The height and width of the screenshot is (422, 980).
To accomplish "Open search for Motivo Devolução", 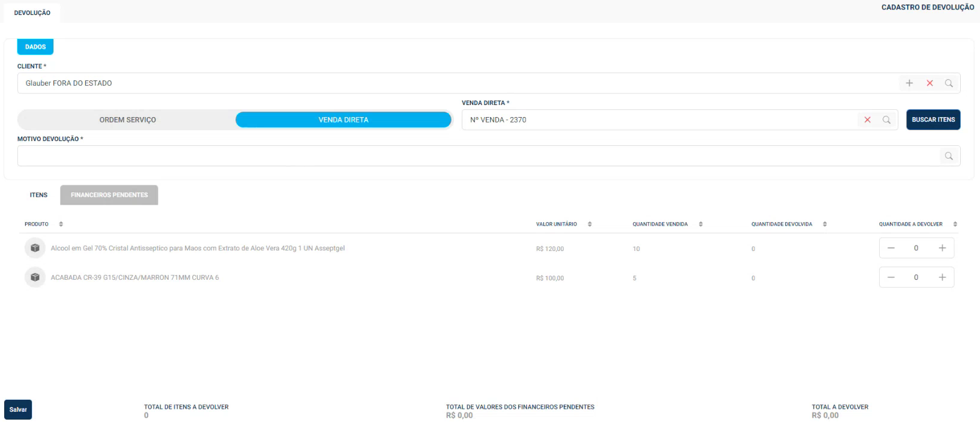I will (x=949, y=156).
